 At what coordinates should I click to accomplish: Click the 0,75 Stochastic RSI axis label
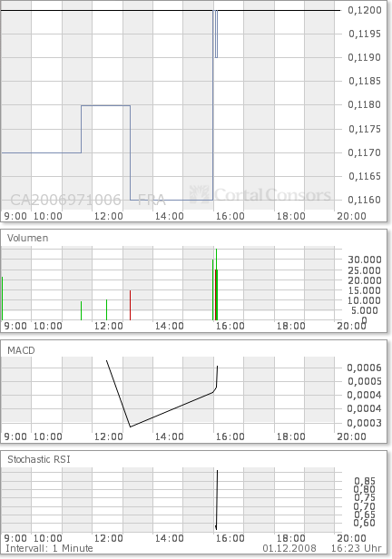[x=365, y=497]
